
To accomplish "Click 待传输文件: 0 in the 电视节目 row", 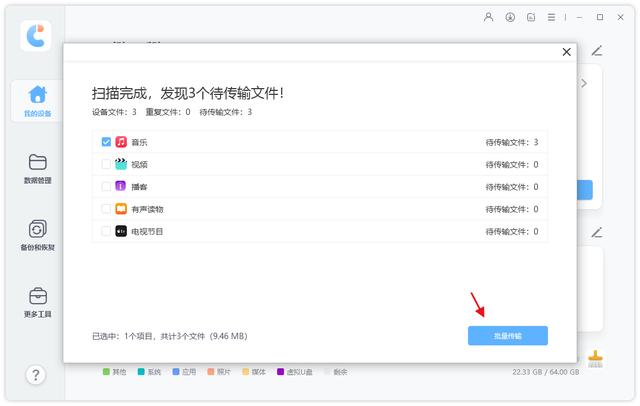I will pyautogui.click(x=512, y=231).
